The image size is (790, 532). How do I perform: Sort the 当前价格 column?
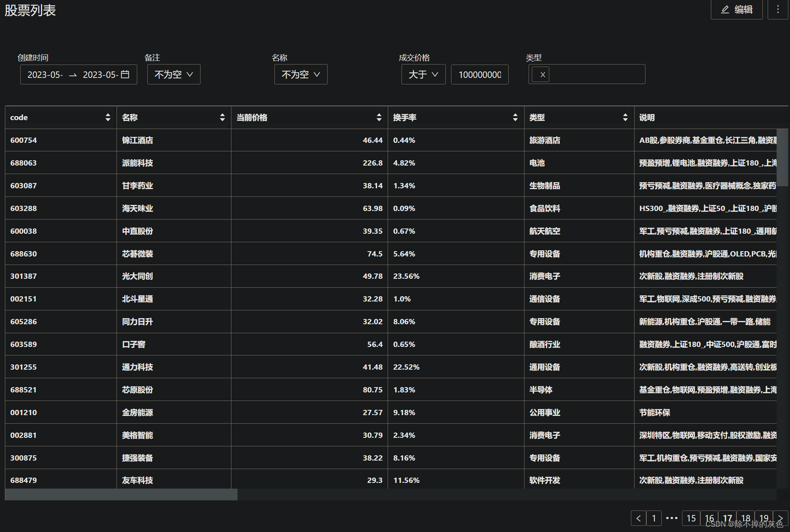[379, 117]
